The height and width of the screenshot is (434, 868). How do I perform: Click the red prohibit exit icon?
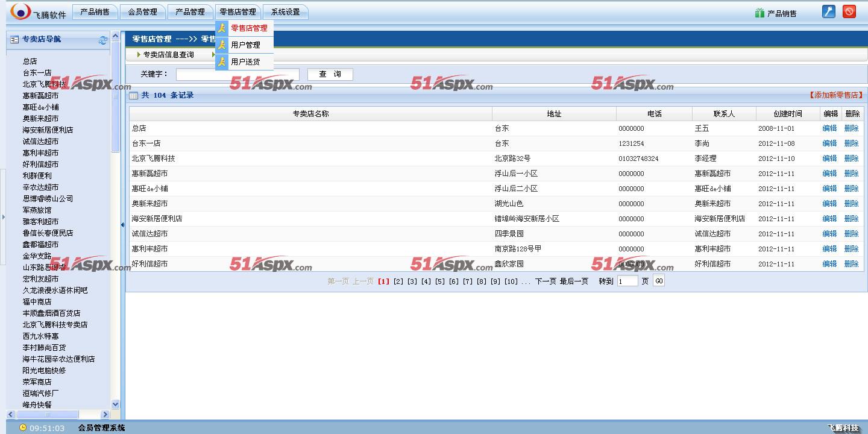click(849, 11)
